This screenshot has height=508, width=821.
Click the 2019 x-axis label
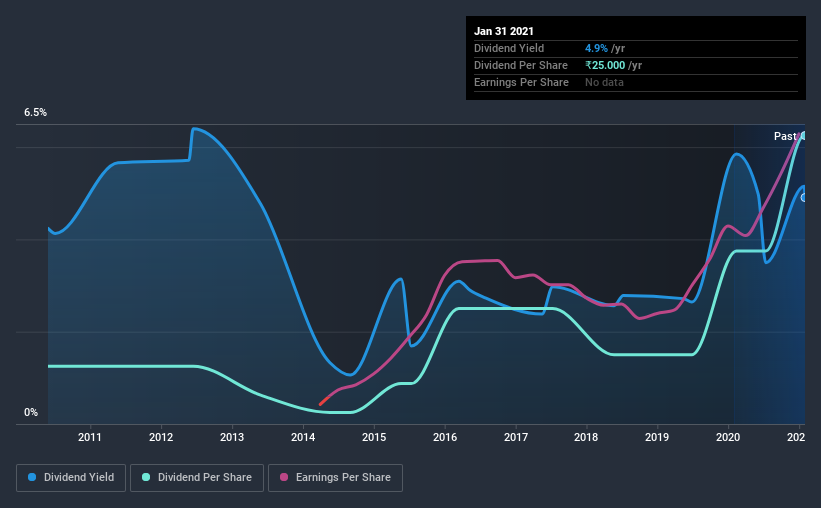pyautogui.click(x=657, y=437)
